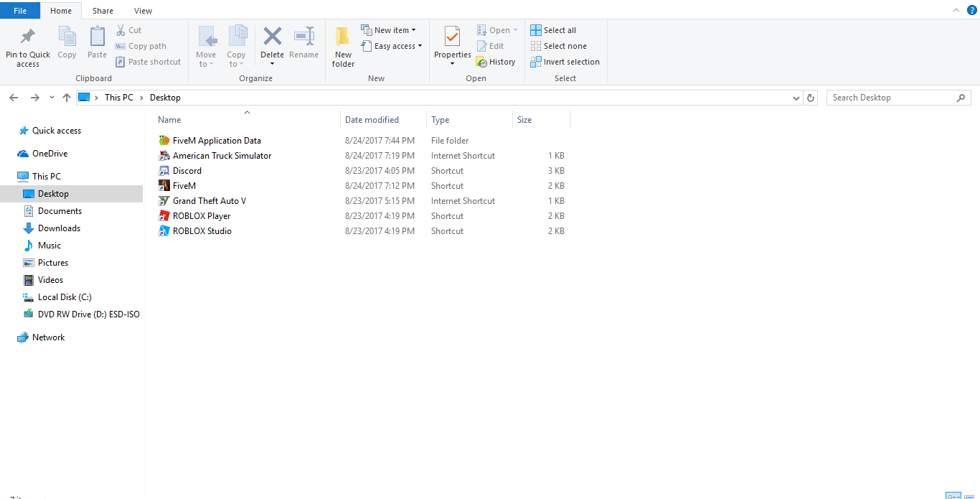Expand the Delete dropdown arrow
The image size is (980, 499).
[272, 64]
